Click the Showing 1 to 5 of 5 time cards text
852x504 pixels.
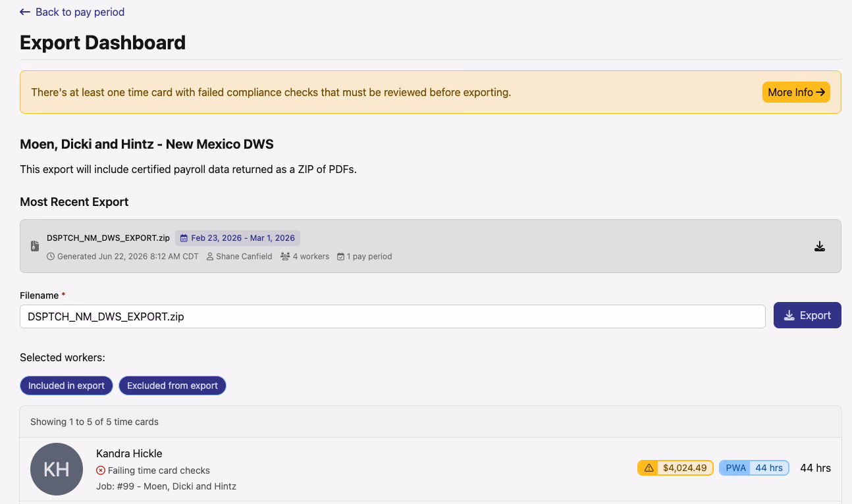[x=94, y=422]
